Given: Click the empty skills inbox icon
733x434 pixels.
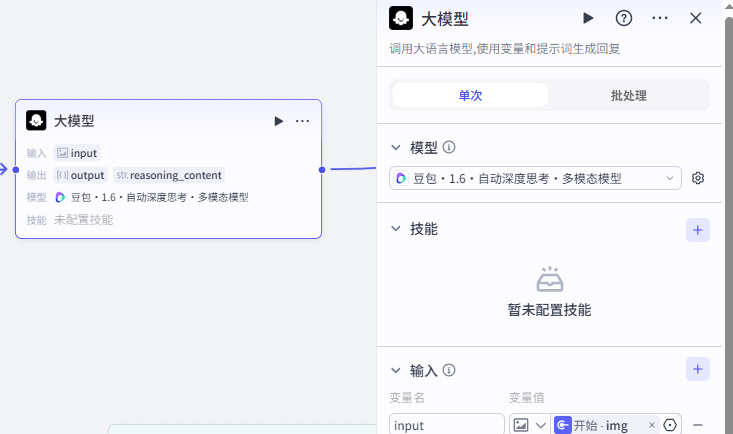Looking at the screenshot, I should point(550,279).
